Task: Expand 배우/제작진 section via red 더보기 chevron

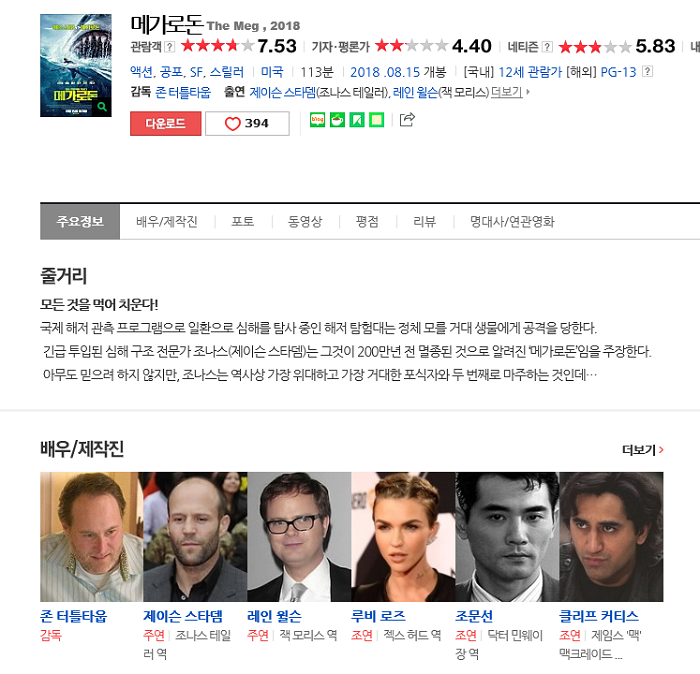Action: [643, 450]
